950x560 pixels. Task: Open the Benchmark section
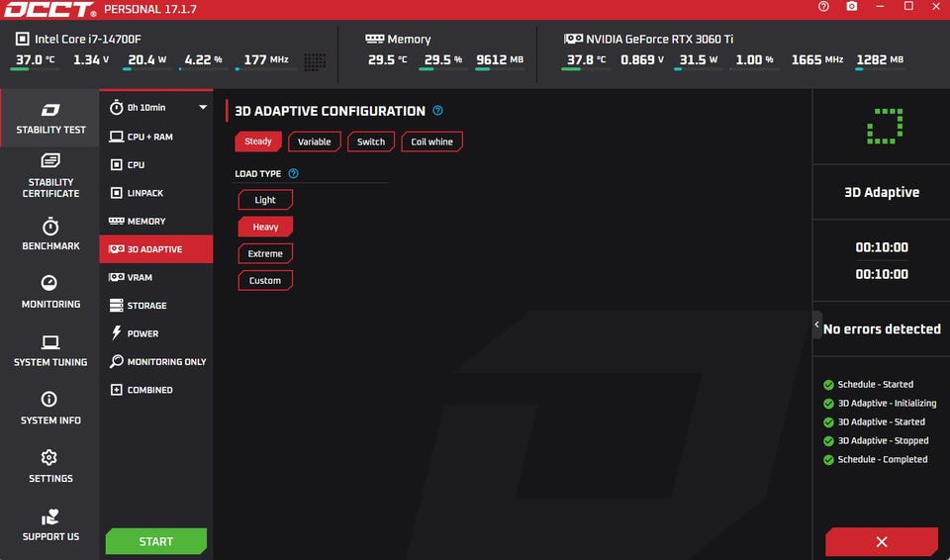click(x=50, y=233)
